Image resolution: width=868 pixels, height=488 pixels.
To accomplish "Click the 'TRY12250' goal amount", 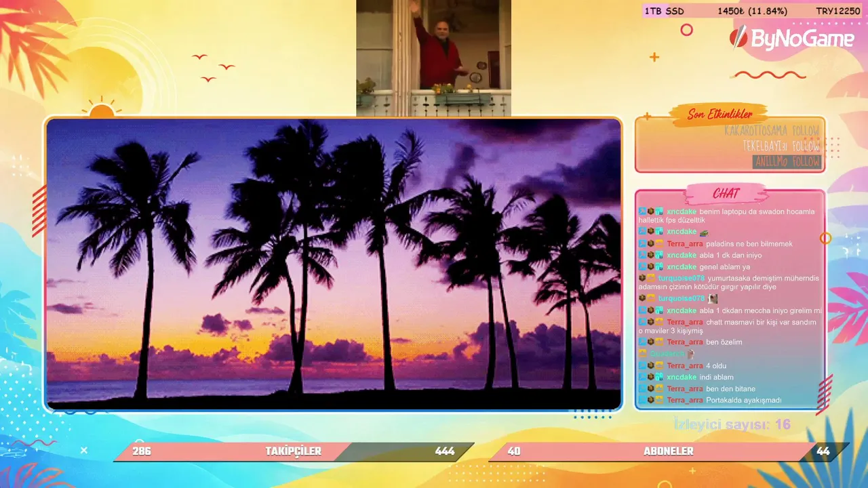I will (x=838, y=11).
